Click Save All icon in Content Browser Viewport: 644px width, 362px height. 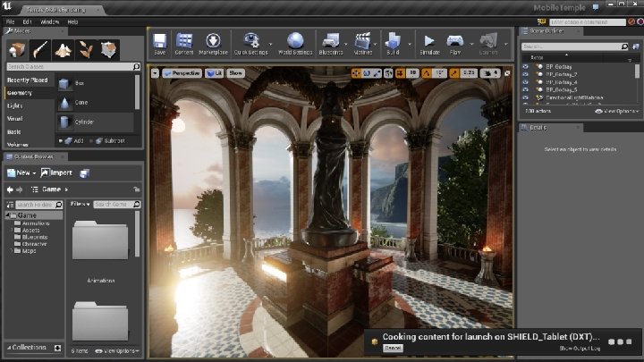pos(85,173)
